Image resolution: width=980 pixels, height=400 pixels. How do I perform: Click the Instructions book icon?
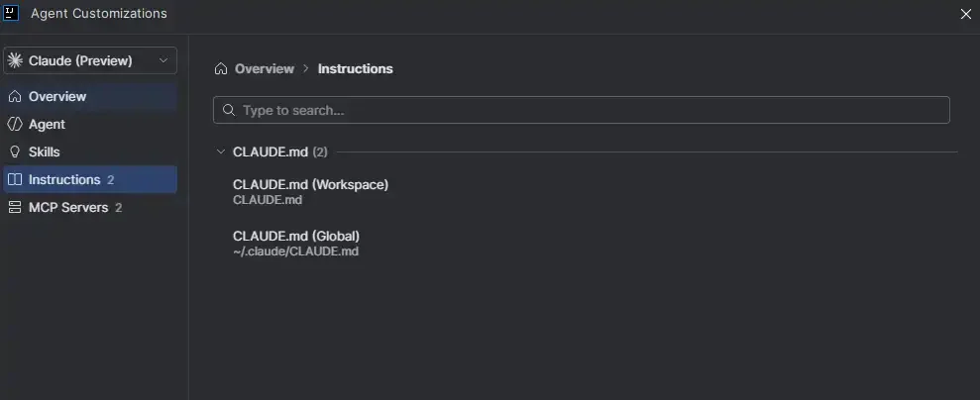[x=15, y=180]
